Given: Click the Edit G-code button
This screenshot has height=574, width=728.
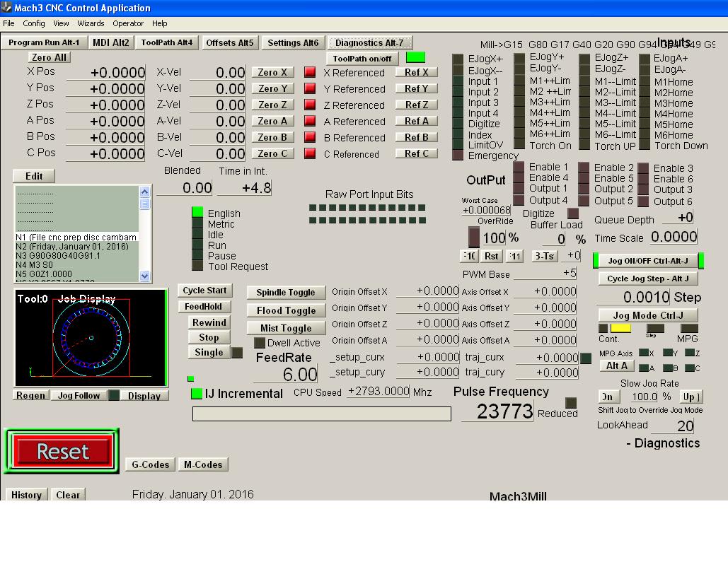Looking at the screenshot, I should coord(34,176).
